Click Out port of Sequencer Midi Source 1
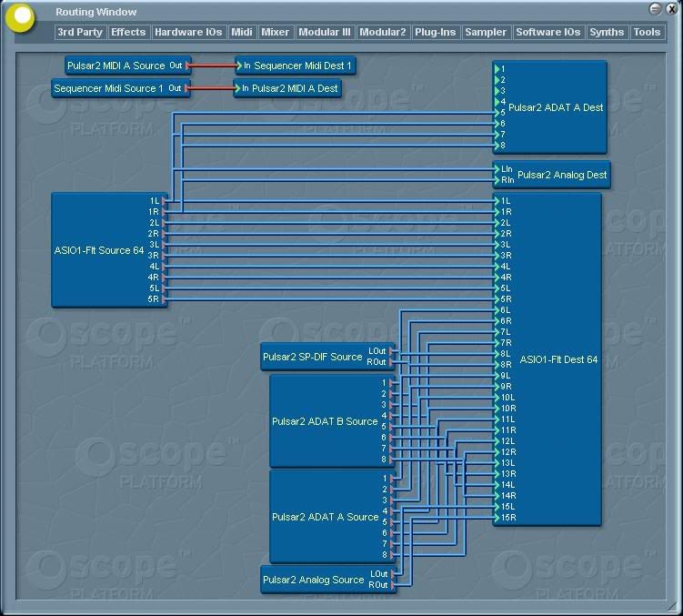Image resolution: width=683 pixels, height=616 pixels. pos(186,88)
